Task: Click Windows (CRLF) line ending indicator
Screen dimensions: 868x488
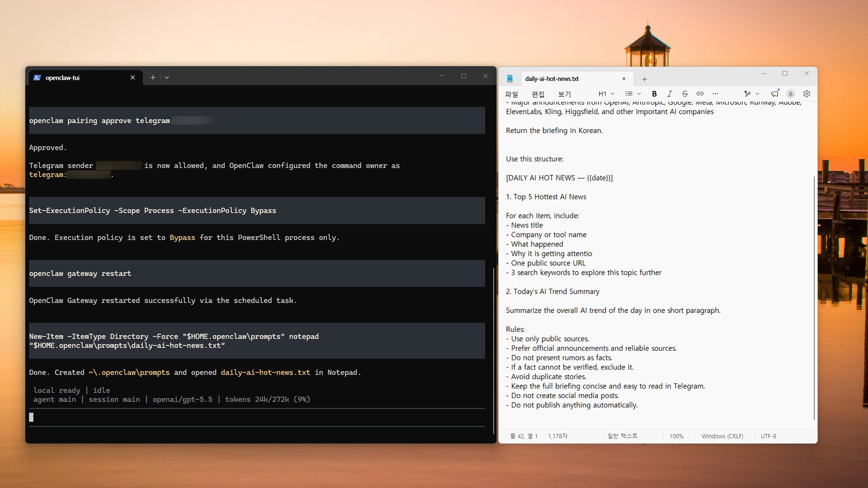Action: 722,436
